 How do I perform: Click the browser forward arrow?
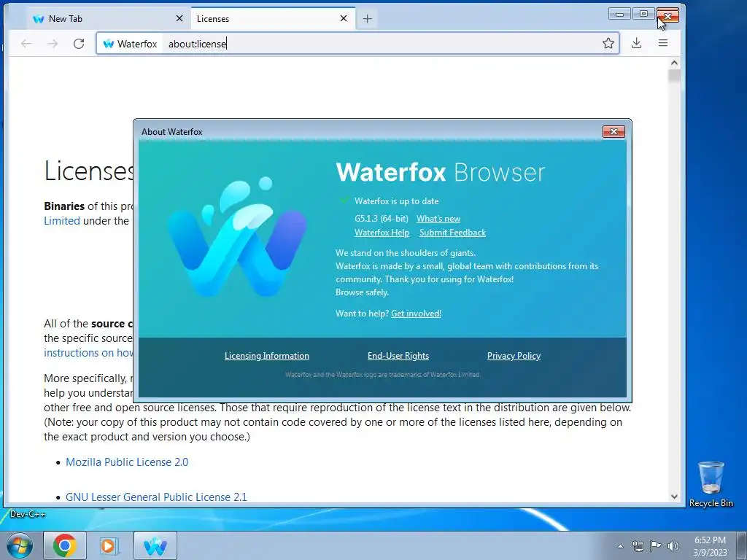[53, 44]
